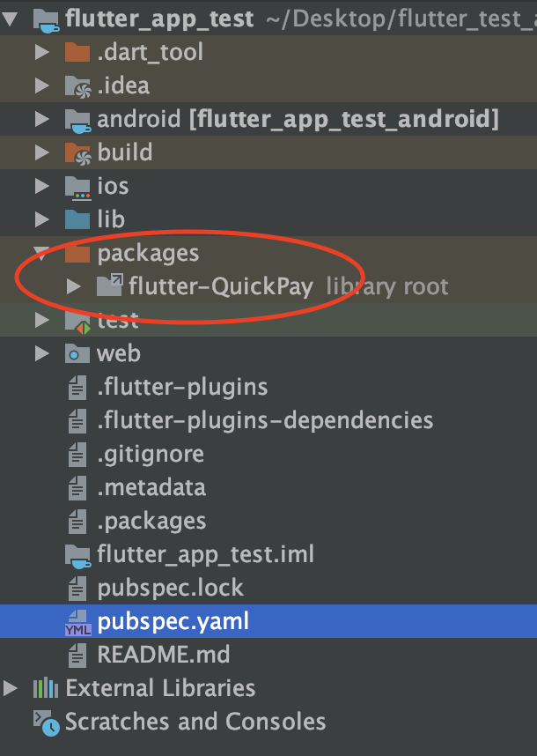Click the Scratches and Consoles icon
Viewport: 537px width, 756px height.
pos(44,722)
